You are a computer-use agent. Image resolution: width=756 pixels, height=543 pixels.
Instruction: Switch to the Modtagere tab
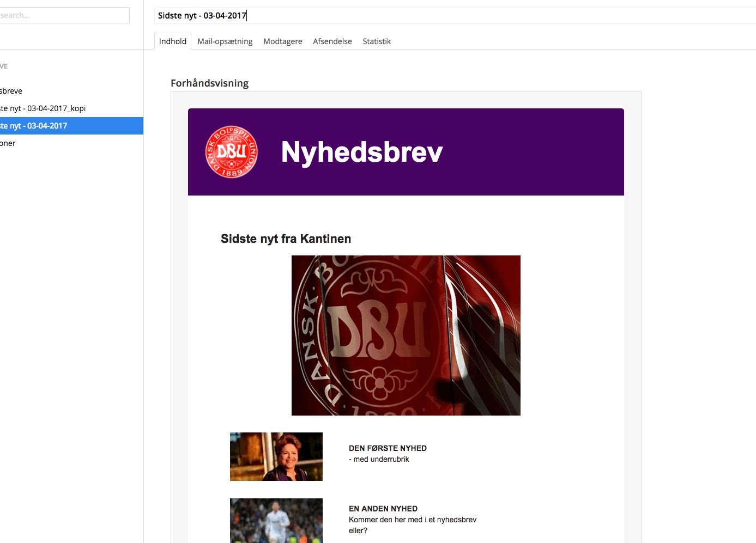pyautogui.click(x=282, y=41)
